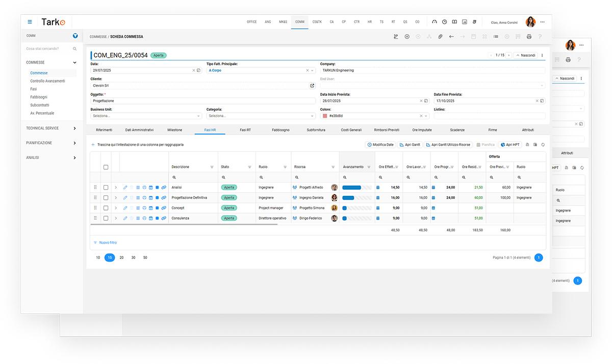Toggle the select-all checkbox in grid header
The image size is (612, 364).
tap(106, 167)
